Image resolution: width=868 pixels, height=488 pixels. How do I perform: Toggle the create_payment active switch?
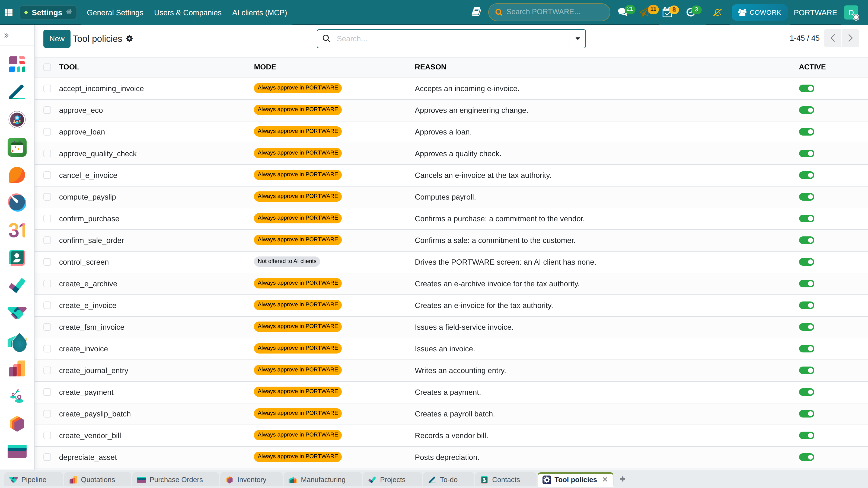[x=806, y=392]
